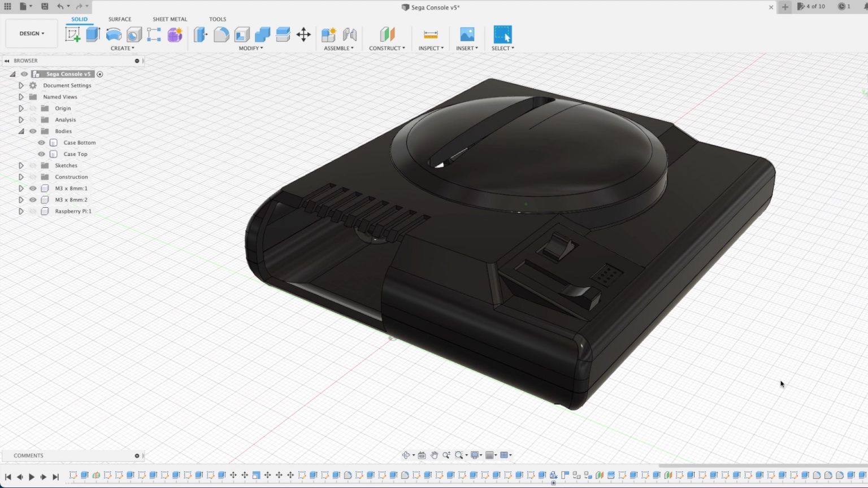Select the Create Sketch tool
The height and width of the screenshot is (488, 868).
point(72,34)
